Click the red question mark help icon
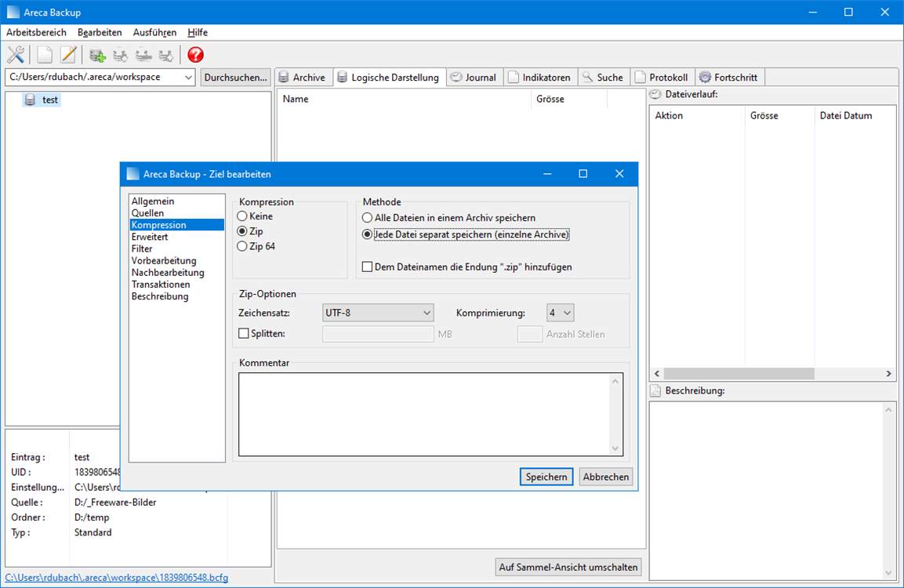904x588 pixels. 195,55
